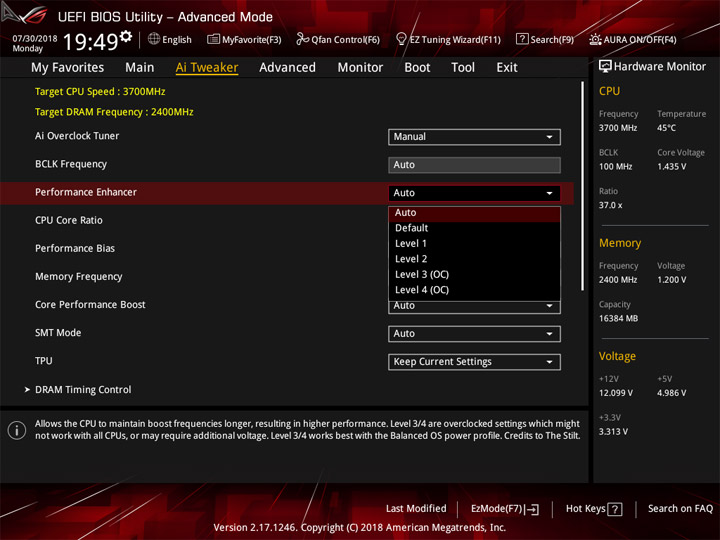
Task: Select the Ai Tweaker tab
Action: 207,68
